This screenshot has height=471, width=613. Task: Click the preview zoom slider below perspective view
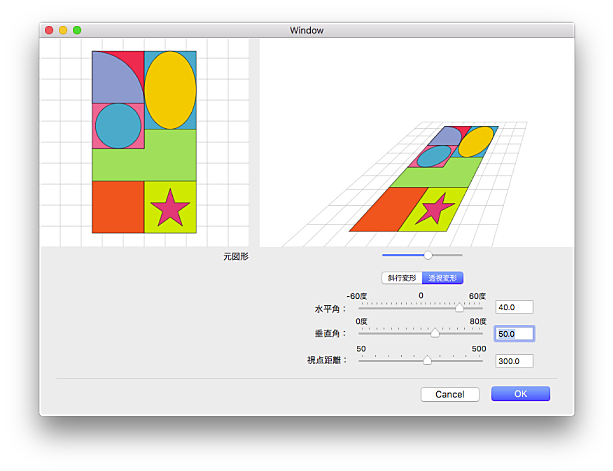(x=428, y=256)
